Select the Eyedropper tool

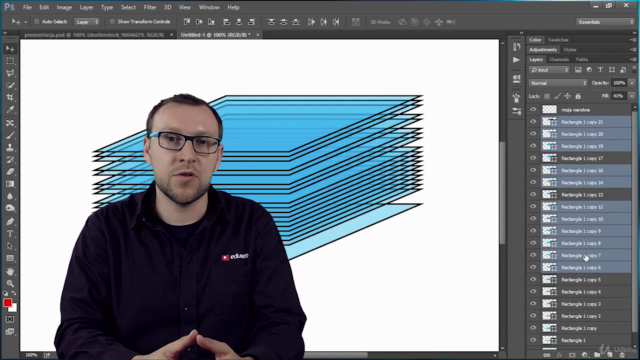click(10, 110)
